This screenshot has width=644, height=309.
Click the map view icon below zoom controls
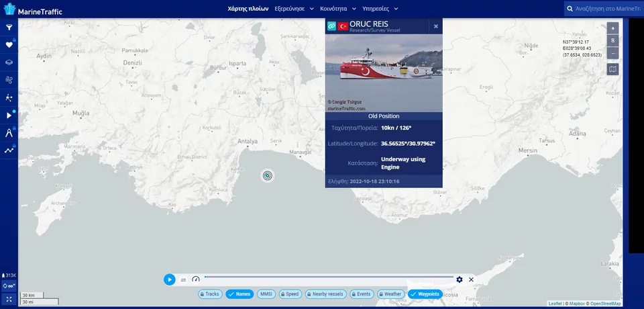tap(612, 69)
